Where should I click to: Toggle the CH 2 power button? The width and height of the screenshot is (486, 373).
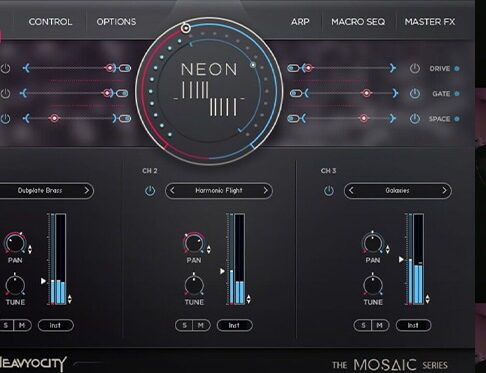[150, 191]
